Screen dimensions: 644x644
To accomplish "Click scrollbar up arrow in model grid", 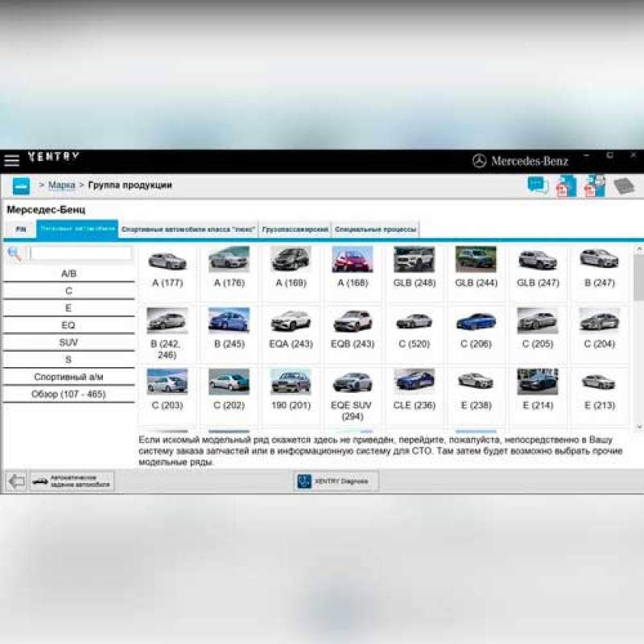I will click(639, 249).
